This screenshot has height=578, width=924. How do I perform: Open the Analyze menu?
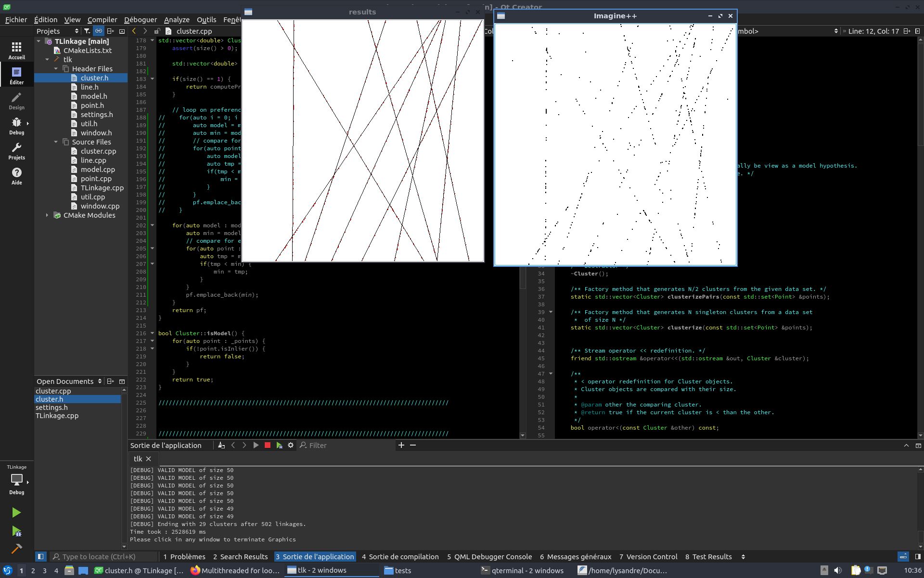[176, 20]
